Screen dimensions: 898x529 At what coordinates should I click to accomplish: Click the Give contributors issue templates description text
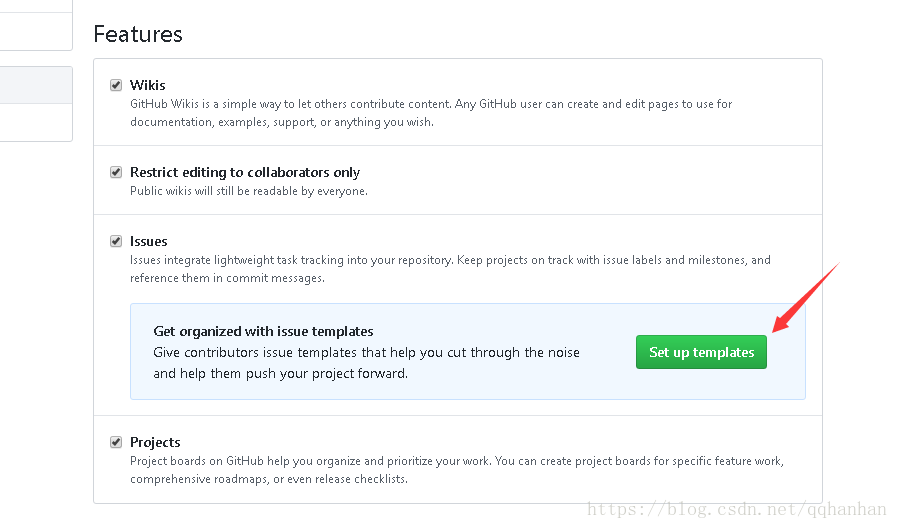(367, 363)
